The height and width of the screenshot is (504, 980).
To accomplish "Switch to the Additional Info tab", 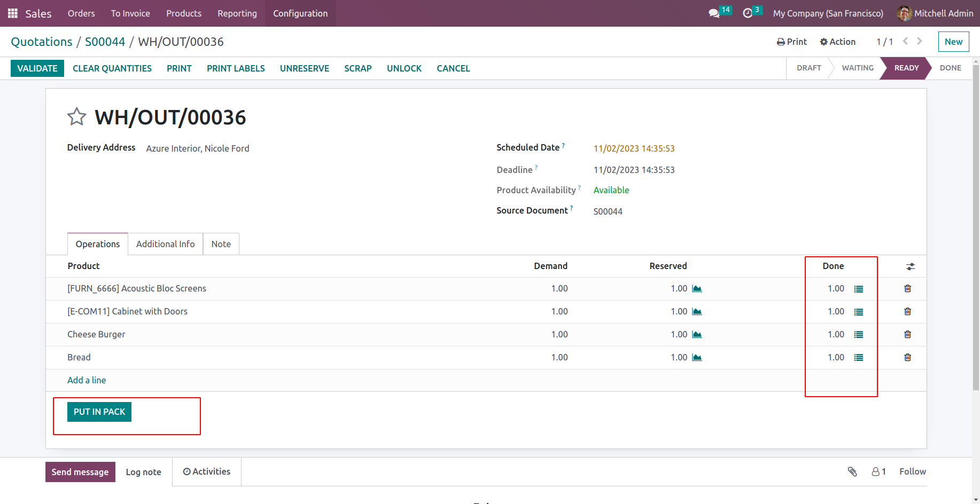I will tap(165, 244).
